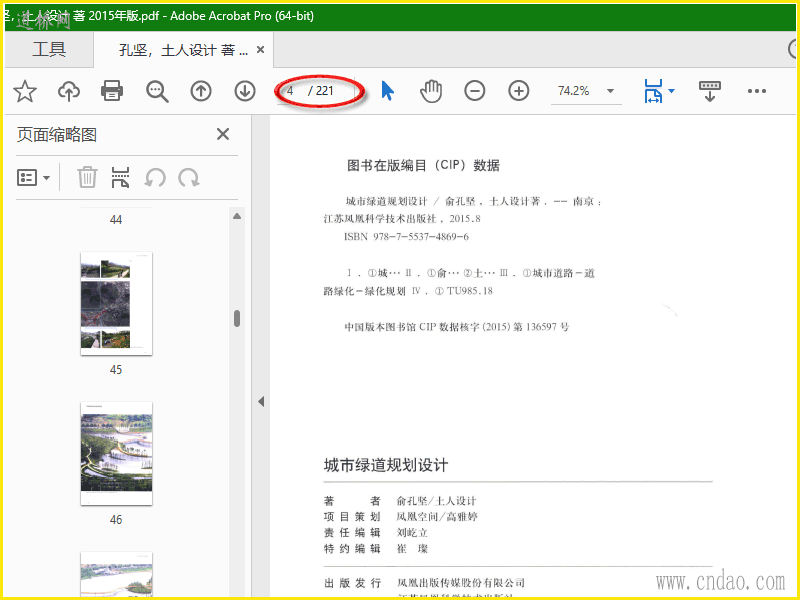800x600 pixels.
Task: Bookmark file with the star icon
Action: click(24, 91)
